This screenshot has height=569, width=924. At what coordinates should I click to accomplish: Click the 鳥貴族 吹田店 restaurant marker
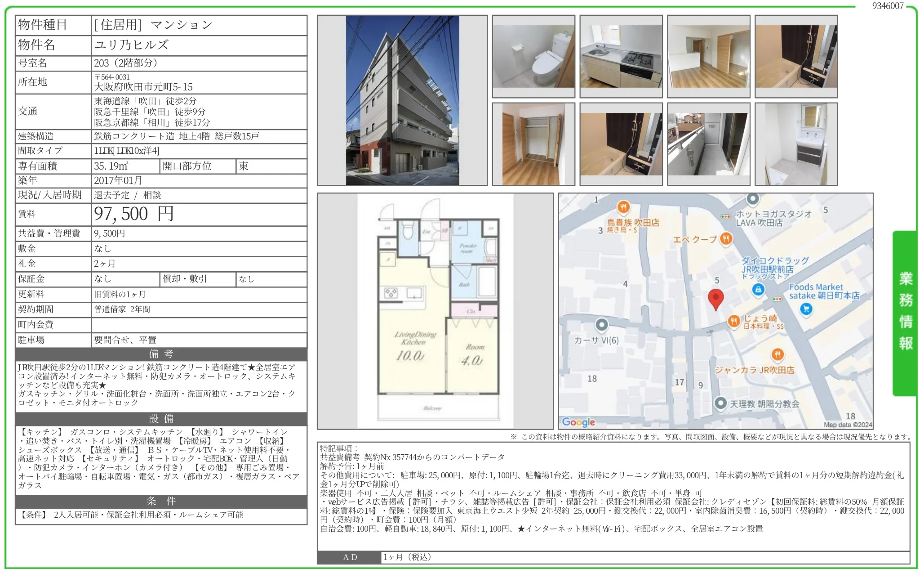click(x=623, y=207)
